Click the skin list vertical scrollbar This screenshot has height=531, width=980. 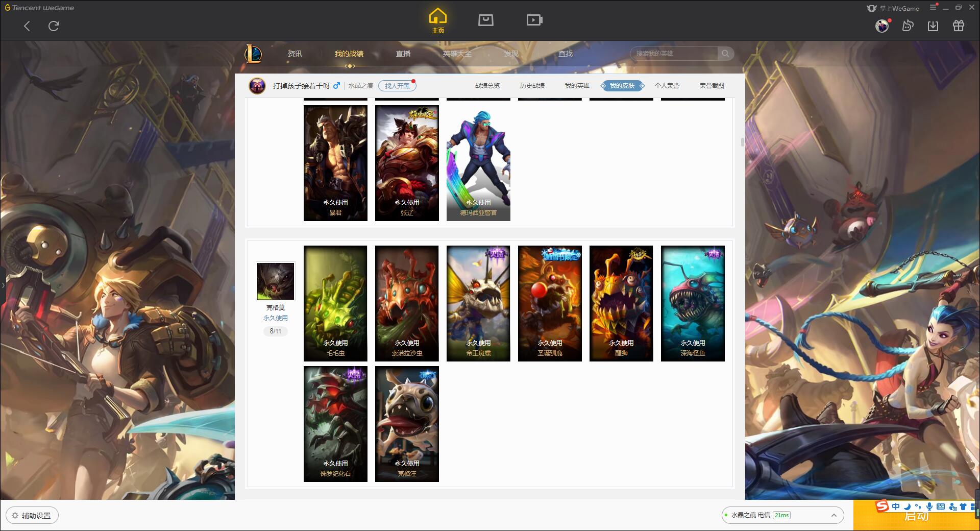pos(743,142)
